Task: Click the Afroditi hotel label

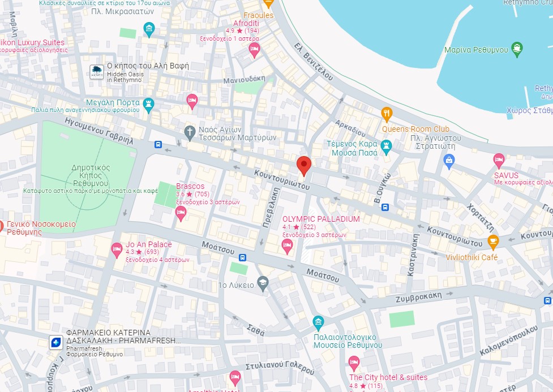Action: tap(246, 23)
